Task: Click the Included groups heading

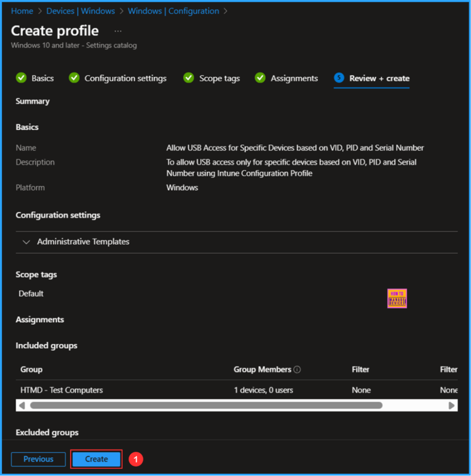Action: click(x=46, y=345)
